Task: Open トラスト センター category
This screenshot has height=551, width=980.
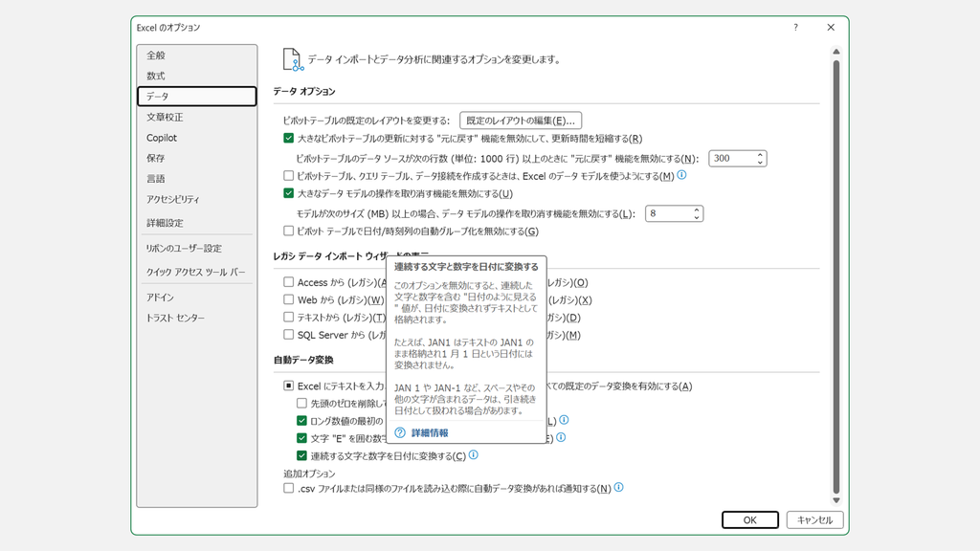Action: 196,319
